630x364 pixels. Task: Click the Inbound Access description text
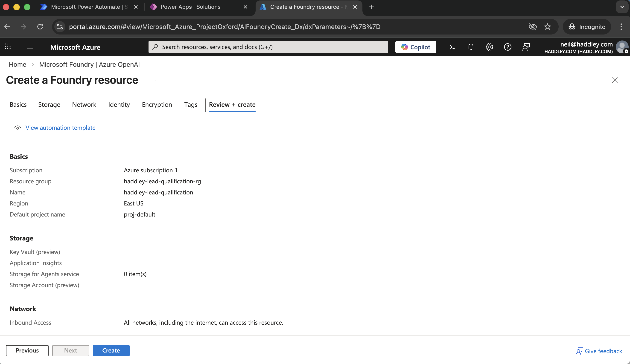[203, 323]
